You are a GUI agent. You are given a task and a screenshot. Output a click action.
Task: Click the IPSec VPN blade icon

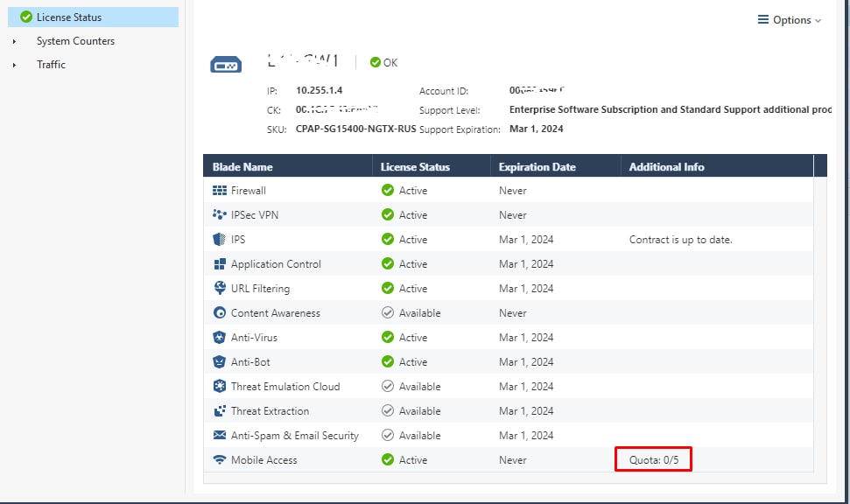coord(220,214)
